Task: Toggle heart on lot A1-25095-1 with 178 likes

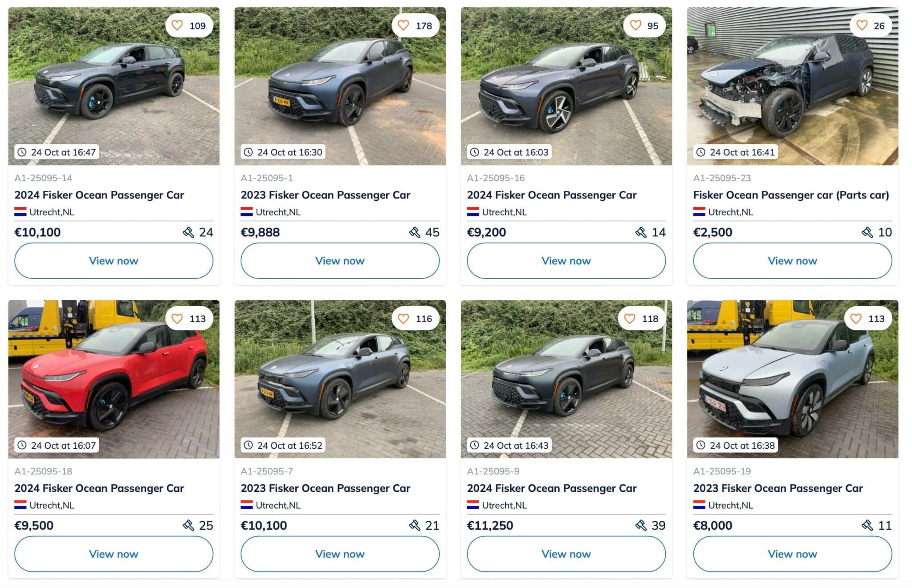Action: 403,25
